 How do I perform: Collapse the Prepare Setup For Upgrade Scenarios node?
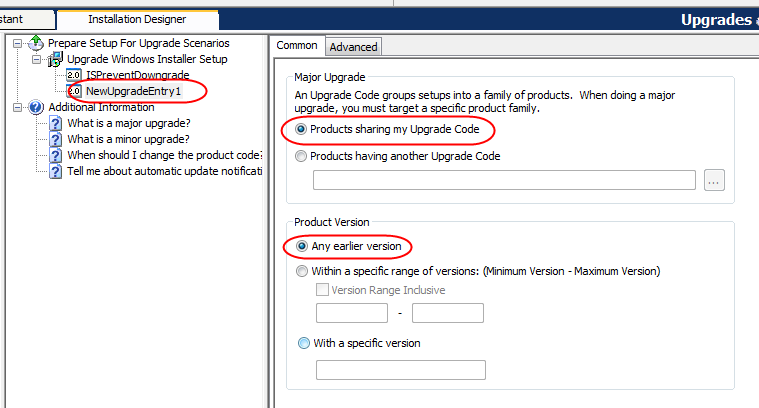20,43
